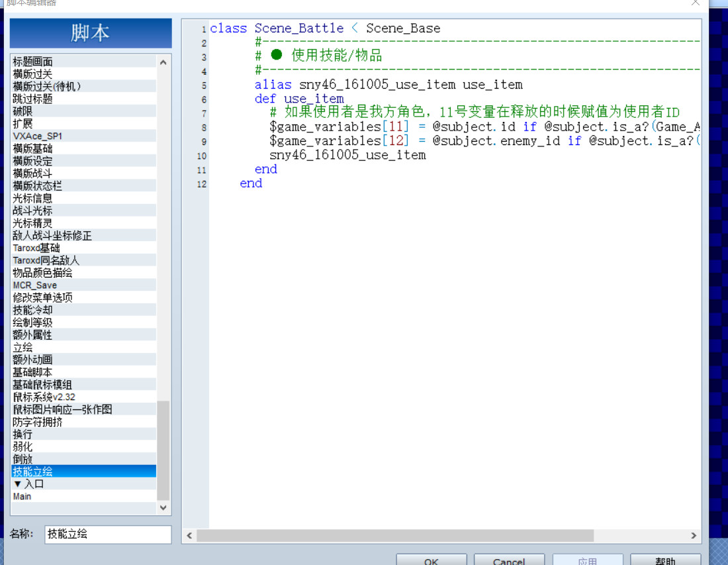Open the 帮助 help button
The height and width of the screenshot is (565, 728).
[x=665, y=560]
